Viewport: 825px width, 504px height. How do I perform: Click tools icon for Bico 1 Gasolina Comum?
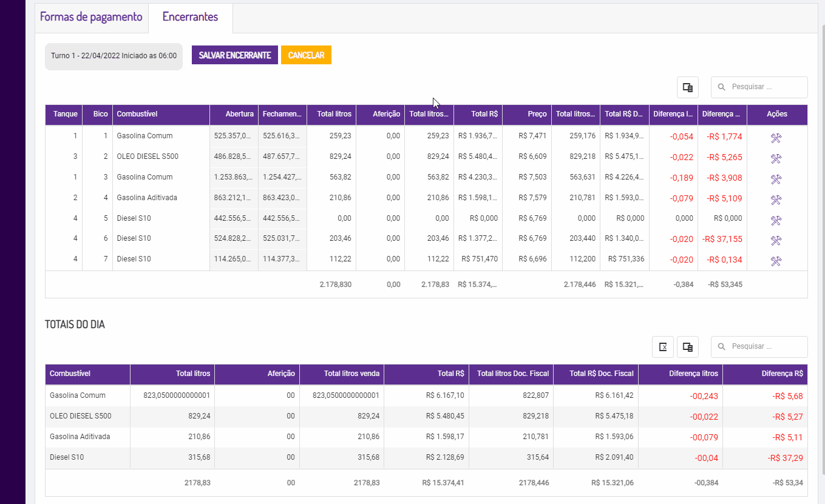(776, 138)
